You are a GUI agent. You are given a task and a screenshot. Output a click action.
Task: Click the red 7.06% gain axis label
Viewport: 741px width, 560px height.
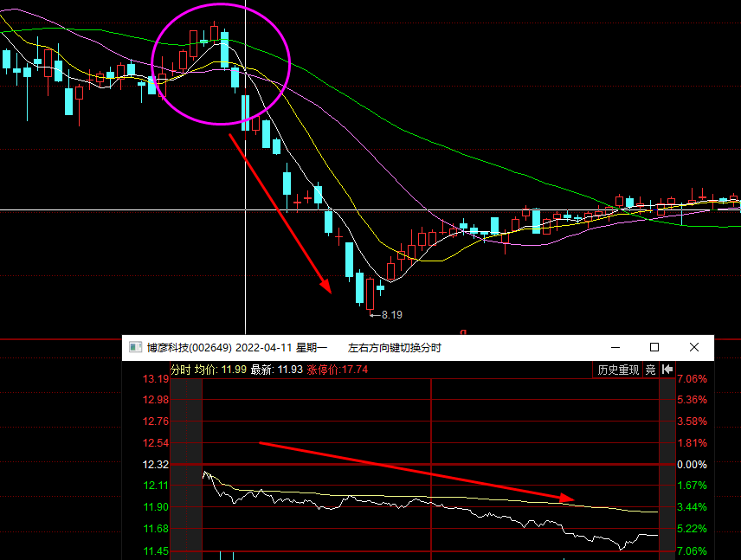(692, 379)
